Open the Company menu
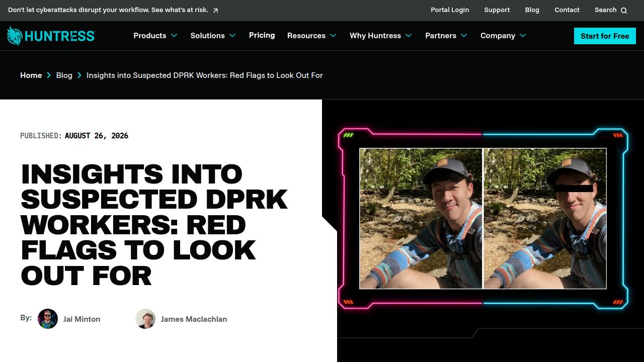The height and width of the screenshot is (362, 644). pyautogui.click(x=498, y=36)
